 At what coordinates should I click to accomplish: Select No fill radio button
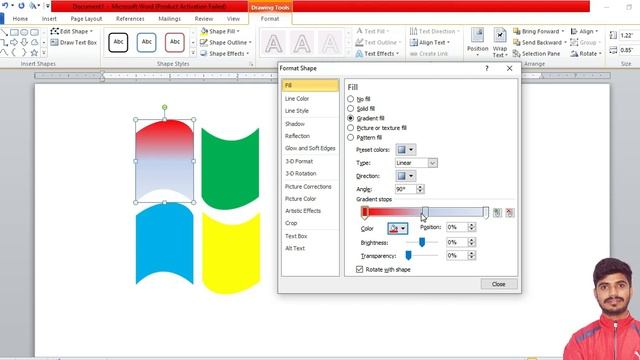click(x=350, y=99)
